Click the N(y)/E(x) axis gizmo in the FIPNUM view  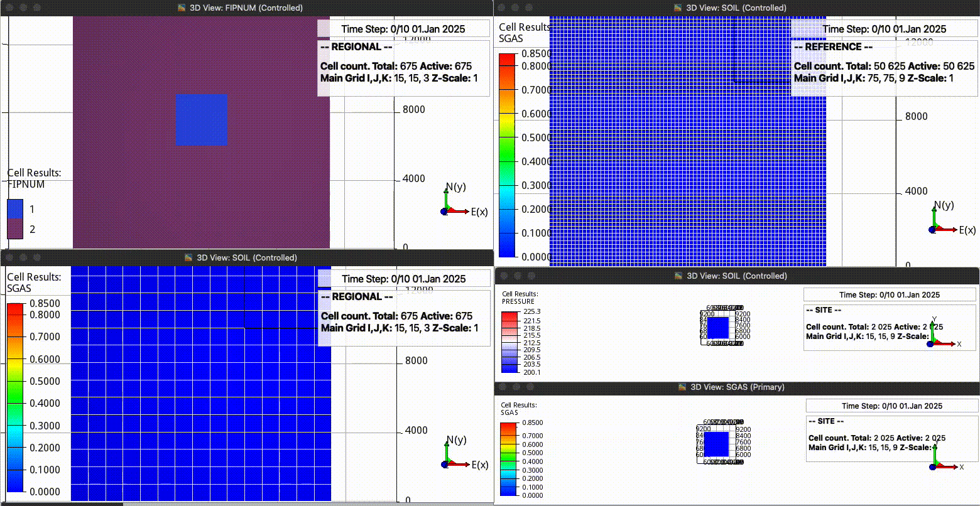[x=454, y=204]
